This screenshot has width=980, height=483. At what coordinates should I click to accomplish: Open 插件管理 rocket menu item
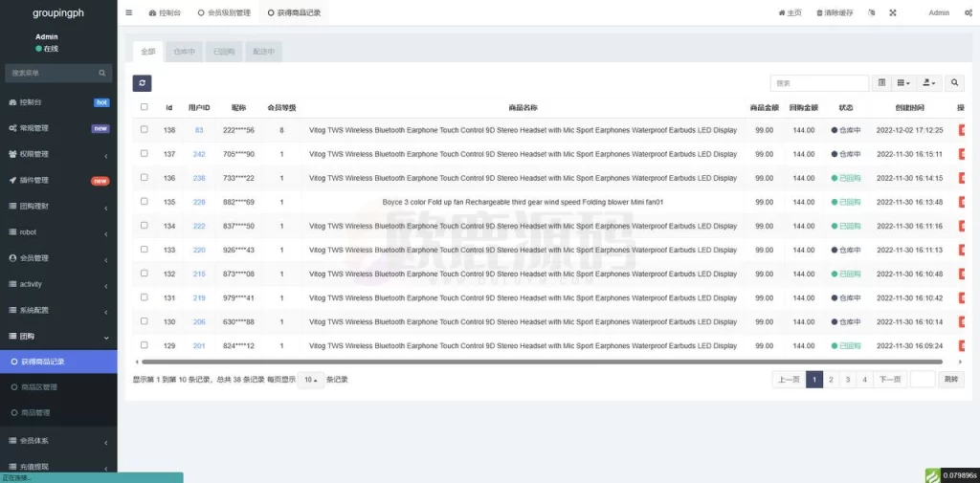click(x=58, y=180)
